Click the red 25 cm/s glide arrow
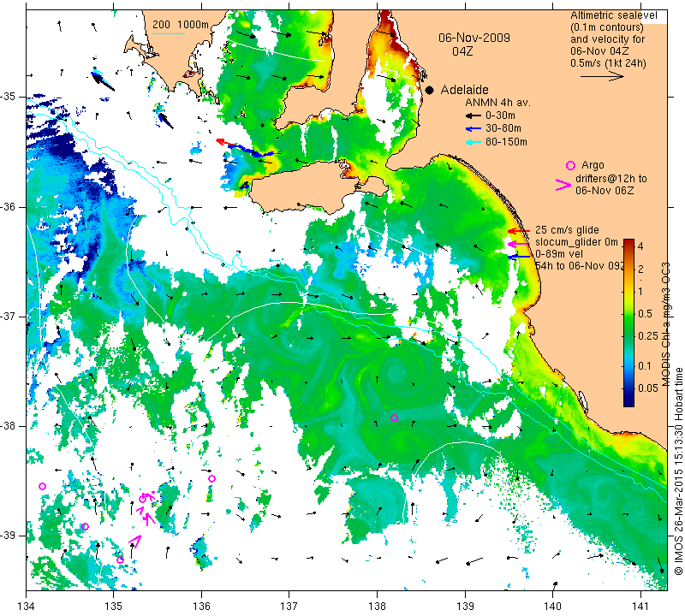The image size is (685, 616). (519, 231)
